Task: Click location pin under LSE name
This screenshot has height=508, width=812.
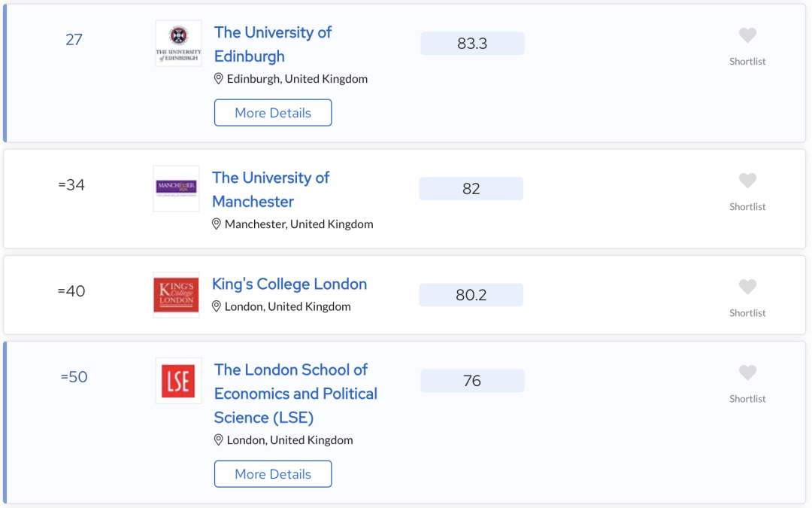Action: 219,440
